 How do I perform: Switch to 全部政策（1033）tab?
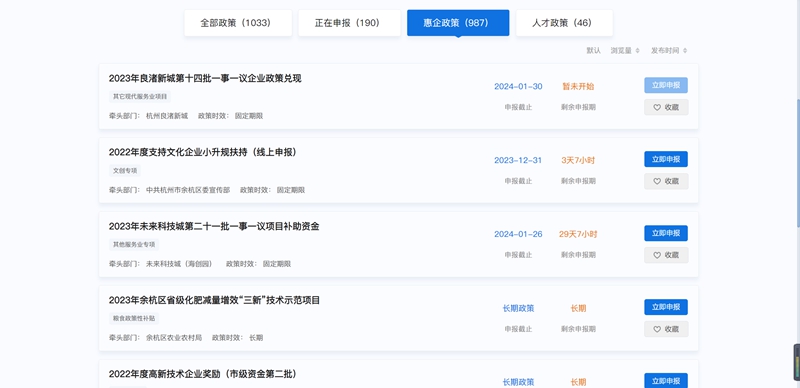(238, 23)
